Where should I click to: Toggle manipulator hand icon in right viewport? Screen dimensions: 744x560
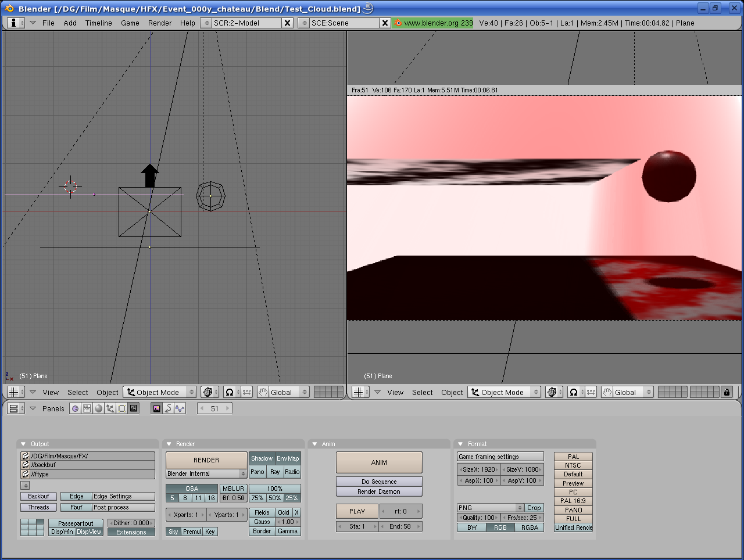pyautogui.click(x=607, y=392)
